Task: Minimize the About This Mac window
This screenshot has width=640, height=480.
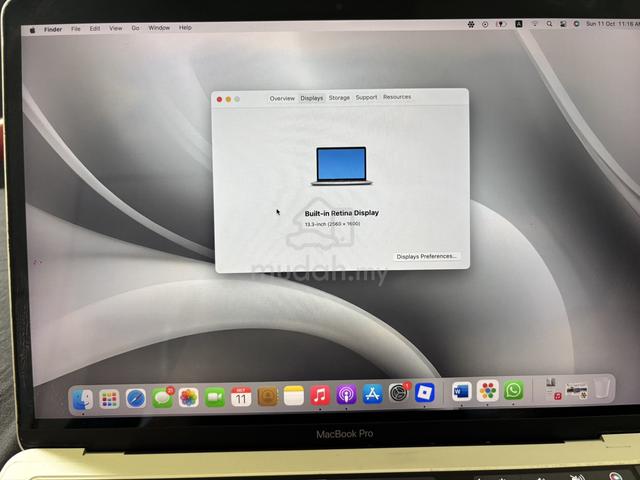Action: coord(228,99)
